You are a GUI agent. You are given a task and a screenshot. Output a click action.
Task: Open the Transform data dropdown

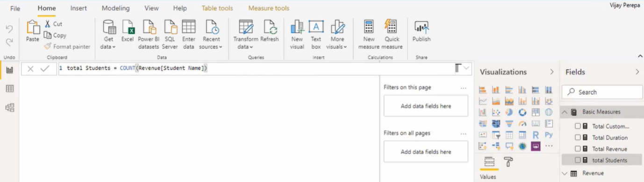coord(246,35)
